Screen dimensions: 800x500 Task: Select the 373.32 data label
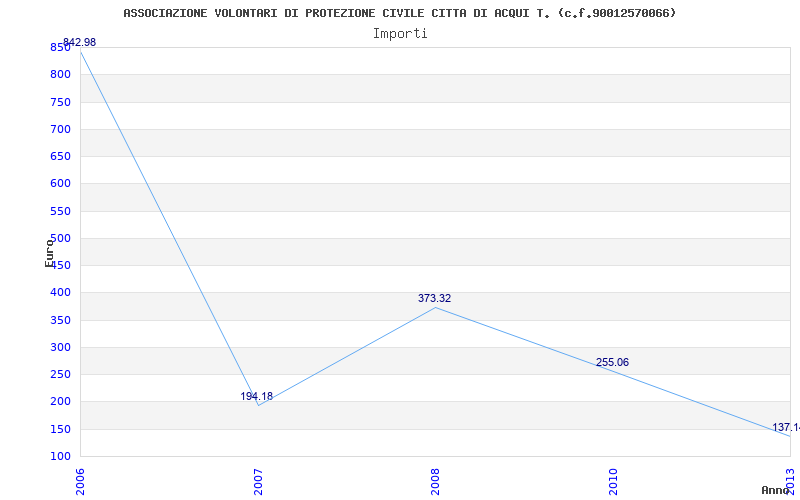click(434, 298)
